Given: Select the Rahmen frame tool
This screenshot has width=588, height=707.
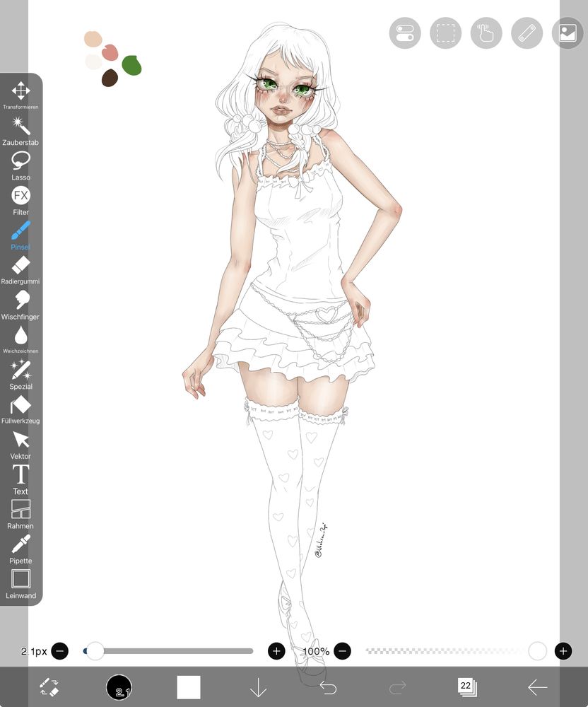Looking at the screenshot, I should click(x=20, y=515).
